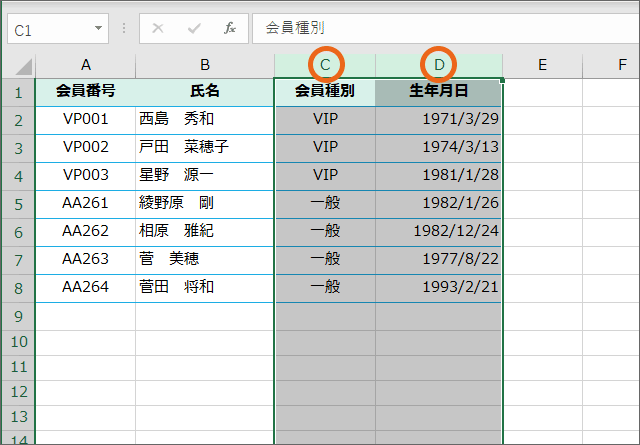Click the 会員番号 header cell
The width and height of the screenshot is (640, 445).
click(85, 93)
